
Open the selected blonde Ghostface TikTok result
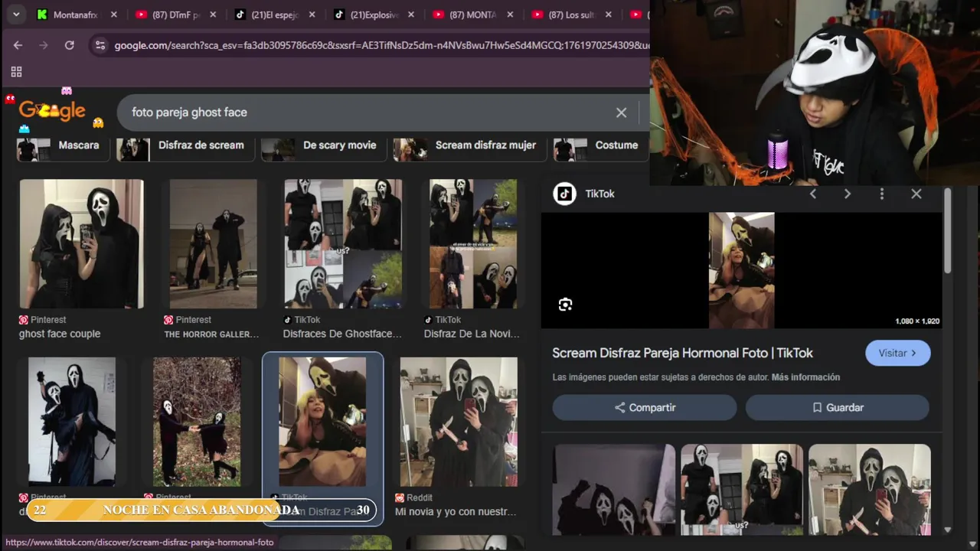[x=322, y=422]
